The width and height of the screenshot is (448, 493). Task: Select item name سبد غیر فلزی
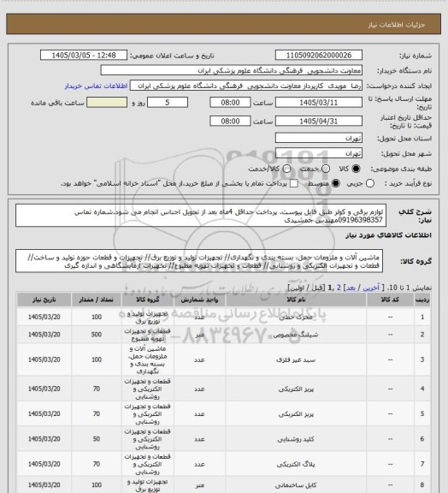pyautogui.click(x=296, y=359)
